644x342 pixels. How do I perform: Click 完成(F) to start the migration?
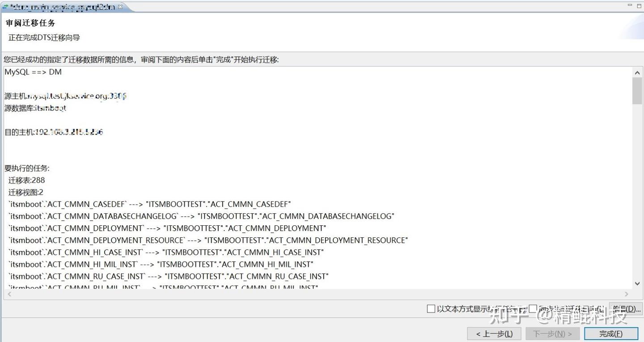tap(610, 334)
